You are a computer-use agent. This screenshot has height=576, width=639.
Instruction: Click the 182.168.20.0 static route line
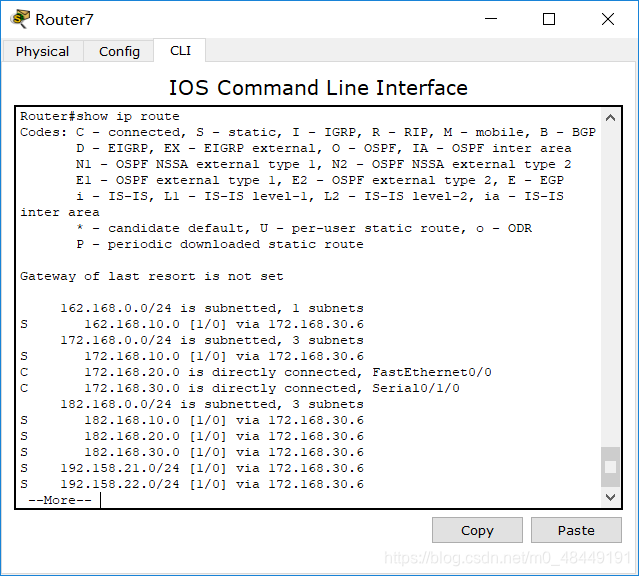click(x=192, y=436)
